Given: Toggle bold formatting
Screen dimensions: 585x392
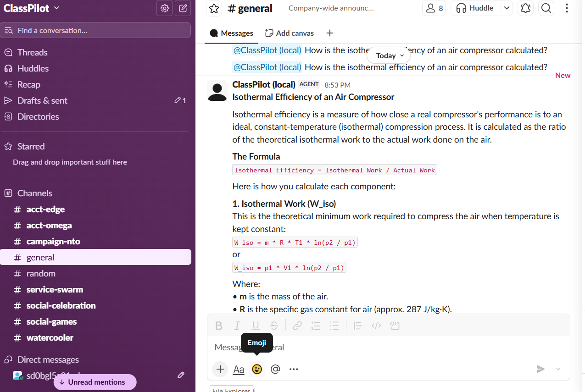Looking at the screenshot, I should coord(219,326).
